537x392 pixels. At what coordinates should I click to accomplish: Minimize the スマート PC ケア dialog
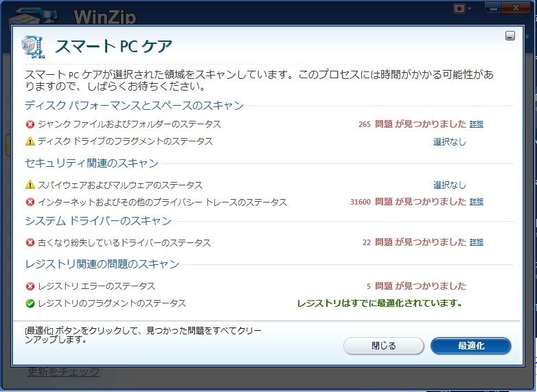[x=510, y=36]
